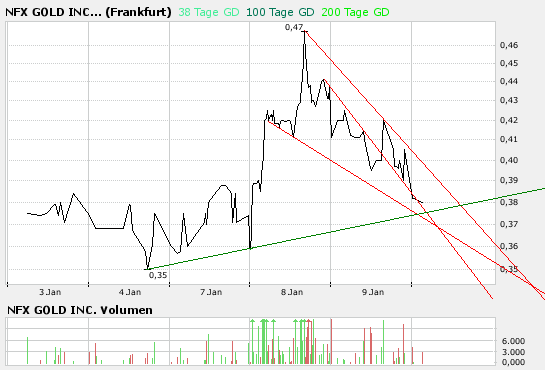Click the 0,41 price axis value

[x=509, y=139]
